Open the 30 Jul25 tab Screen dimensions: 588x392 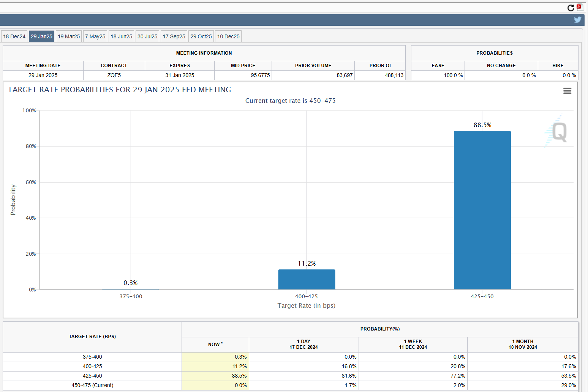[x=147, y=36]
